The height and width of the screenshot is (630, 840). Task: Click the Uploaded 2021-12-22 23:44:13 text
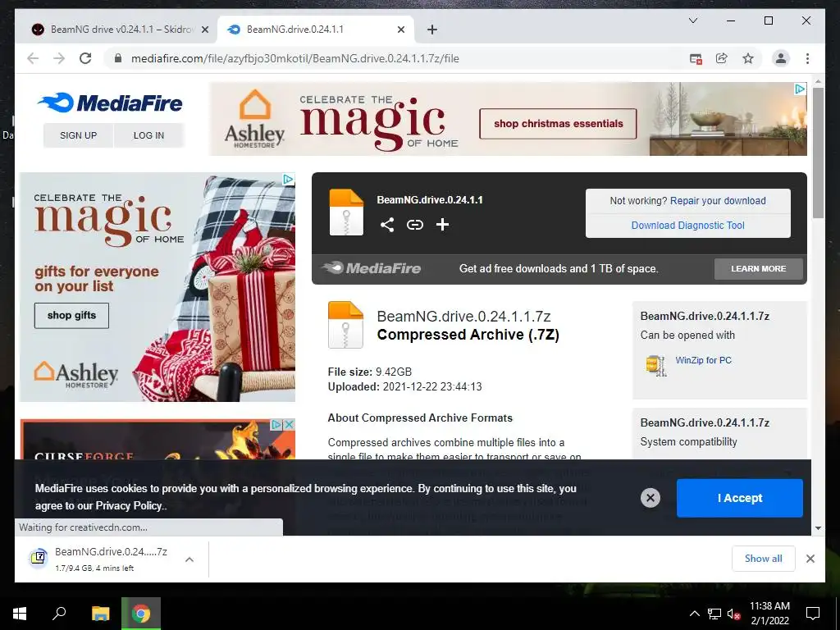405,387
